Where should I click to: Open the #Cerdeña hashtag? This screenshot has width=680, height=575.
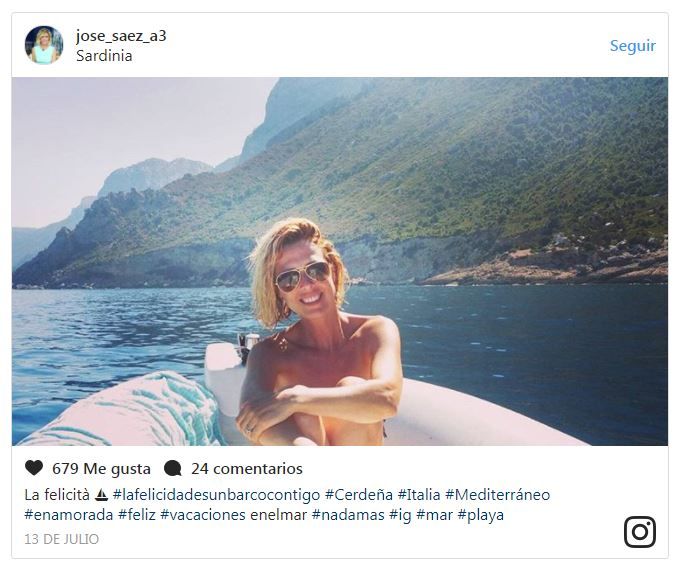coord(359,495)
